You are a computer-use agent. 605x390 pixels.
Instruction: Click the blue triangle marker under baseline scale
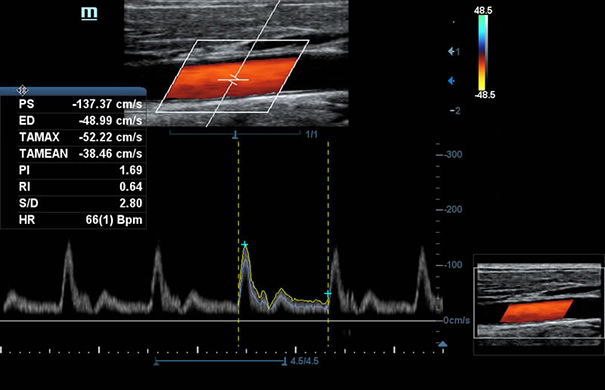point(443,344)
